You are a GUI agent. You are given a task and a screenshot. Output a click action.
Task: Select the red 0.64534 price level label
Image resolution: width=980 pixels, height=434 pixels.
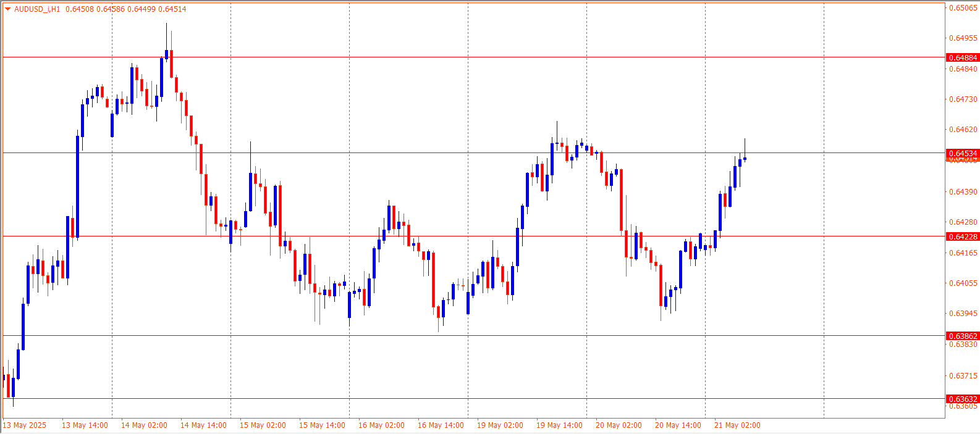[x=963, y=153]
